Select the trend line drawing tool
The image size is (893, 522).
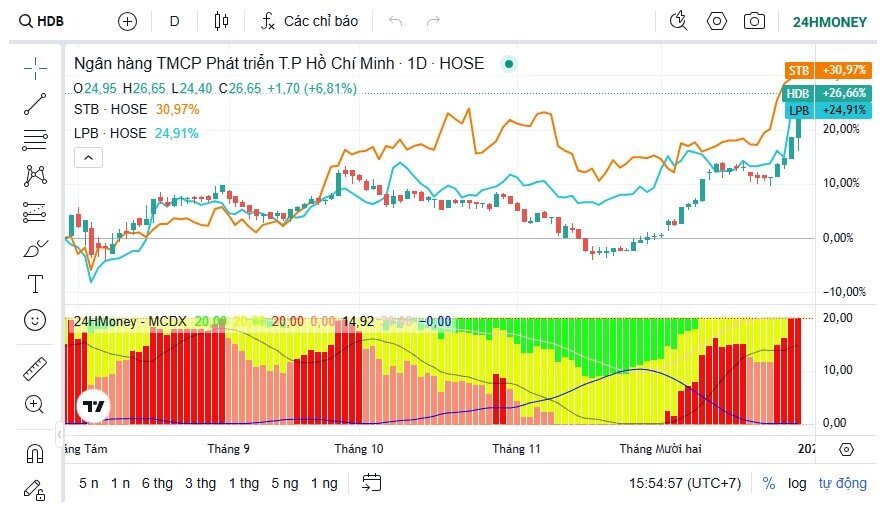click(35, 104)
